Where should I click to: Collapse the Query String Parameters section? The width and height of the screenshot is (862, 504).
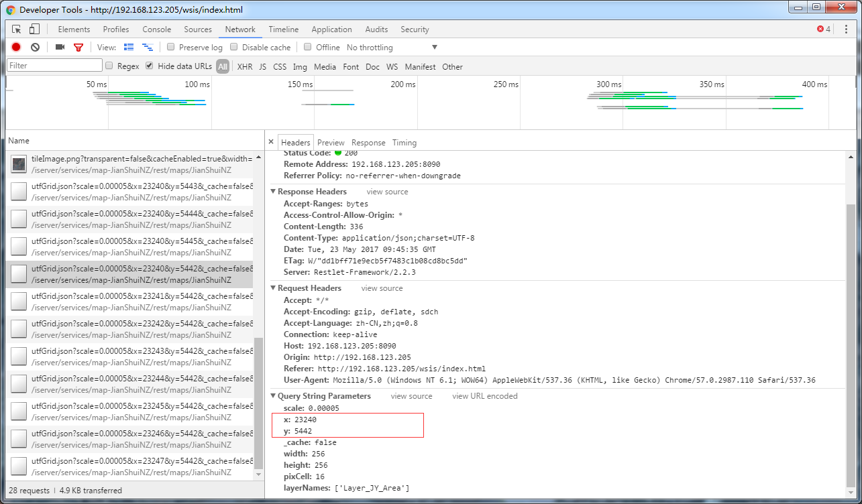pos(274,396)
